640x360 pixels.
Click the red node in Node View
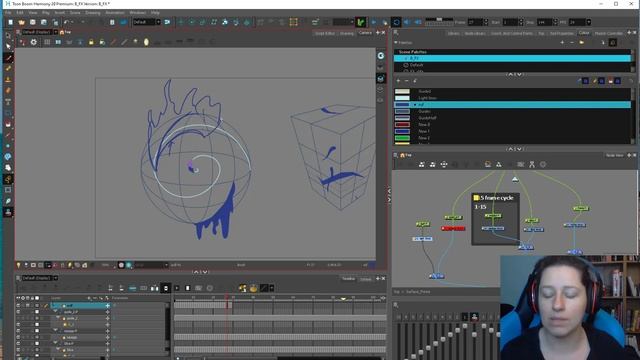[453, 229]
